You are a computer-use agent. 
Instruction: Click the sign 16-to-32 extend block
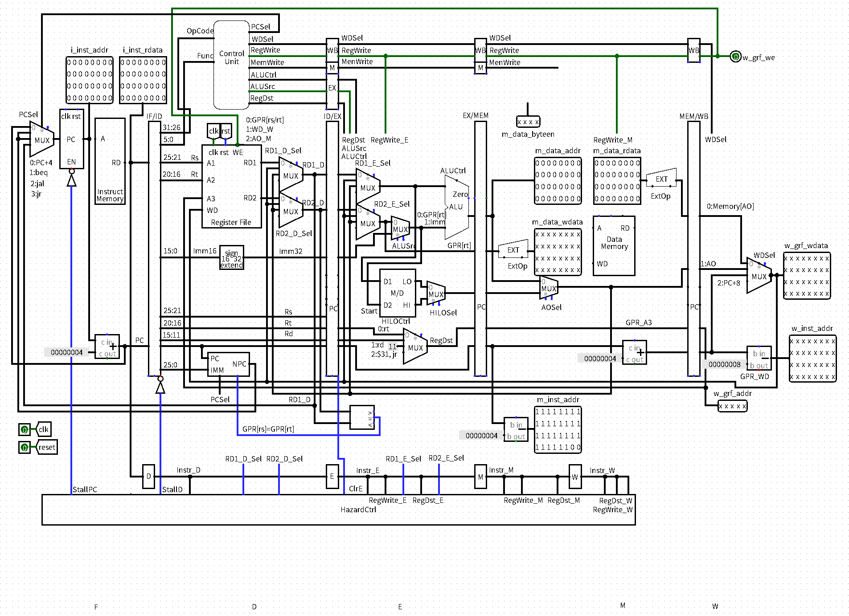click(x=231, y=258)
